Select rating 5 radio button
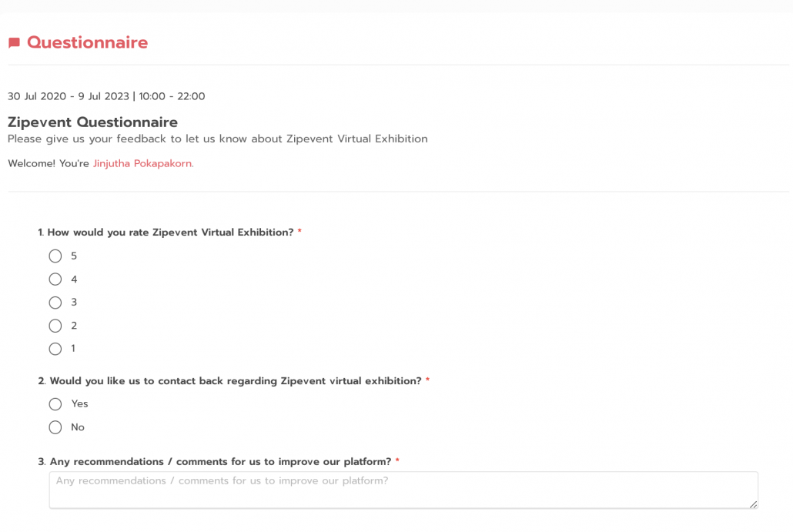The height and width of the screenshot is (532, 793). click(55, 256)
